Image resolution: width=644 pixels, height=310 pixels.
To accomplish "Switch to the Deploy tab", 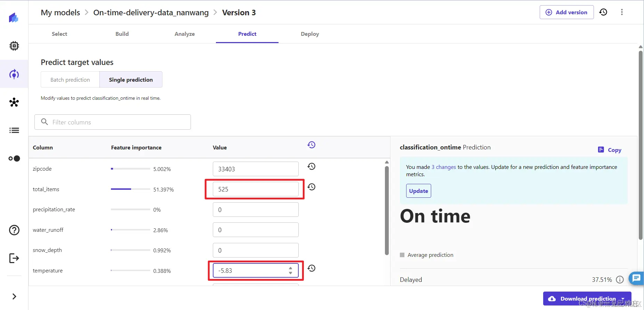I will pos(310,34).
